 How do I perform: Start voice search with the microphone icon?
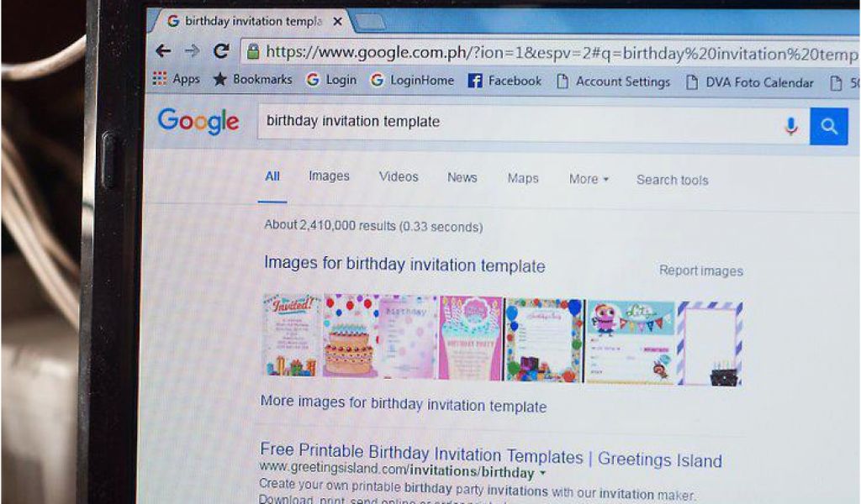point(790,126)
